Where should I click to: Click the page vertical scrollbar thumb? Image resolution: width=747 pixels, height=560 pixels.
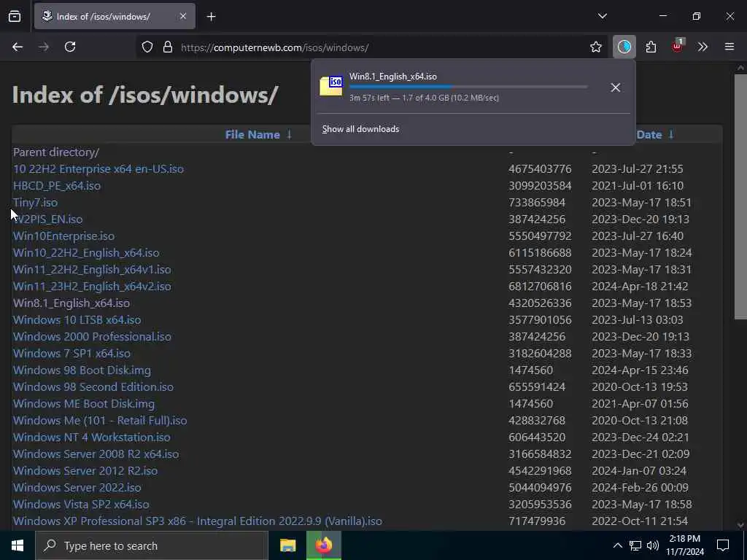click(741, 196)
